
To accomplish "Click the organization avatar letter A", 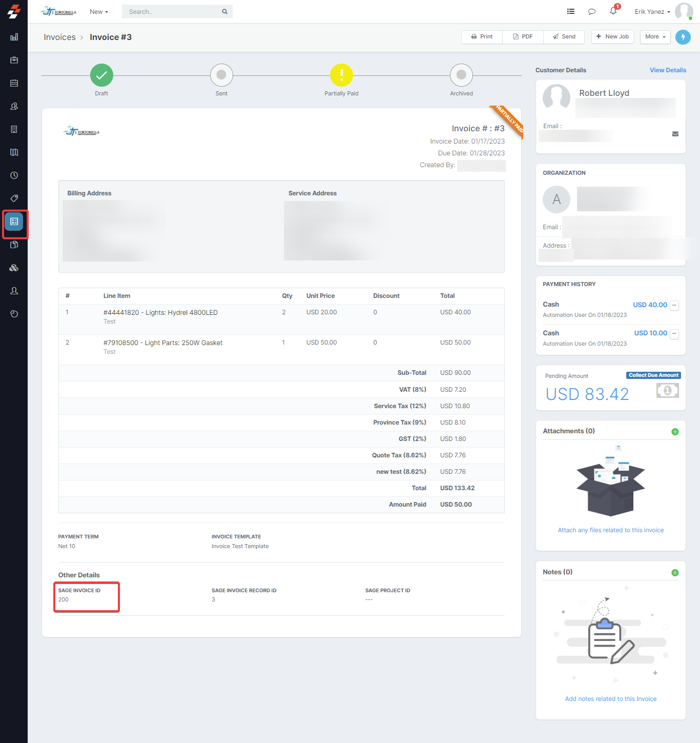I will pos(557,199).
